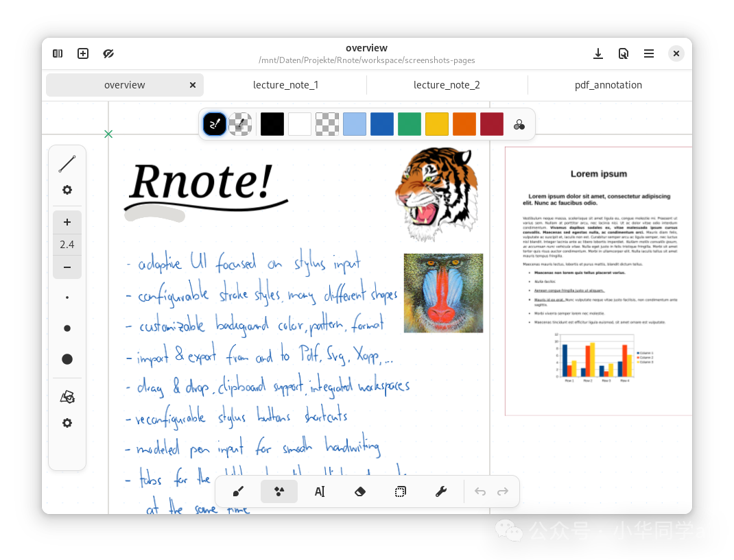The width and height of the screenshot is (734, 560).
Task: Open the custom color picker dialog
Action: click(519, 125)
